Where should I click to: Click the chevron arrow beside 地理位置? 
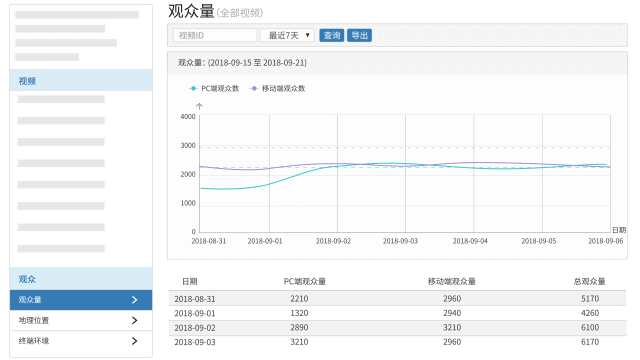pos(135,320)
